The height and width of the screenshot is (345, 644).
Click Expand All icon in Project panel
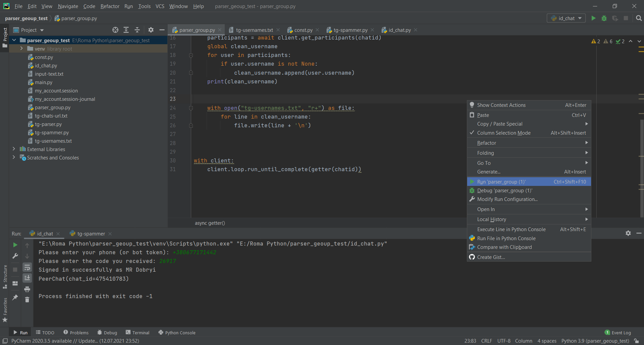coord(126,30)
